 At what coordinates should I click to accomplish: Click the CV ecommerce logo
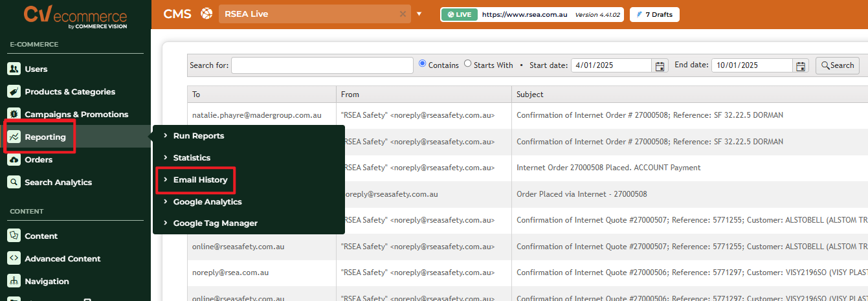pos(75,16)
